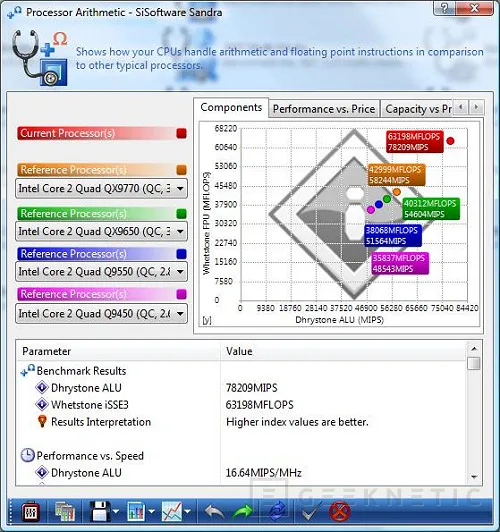Screen dimensions: 500x532
Task: Click the bar chart icon in toolbar
Action: pyautogui.click(x=136, y=511)
